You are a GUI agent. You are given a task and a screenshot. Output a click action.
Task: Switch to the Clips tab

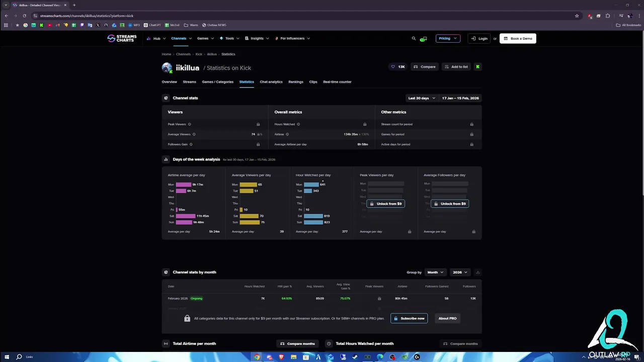(x=313, y=81)
